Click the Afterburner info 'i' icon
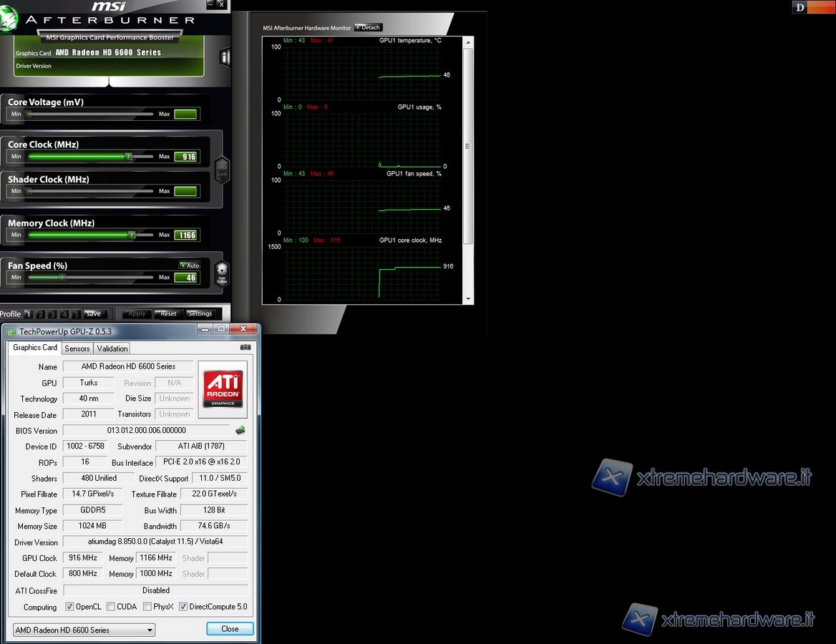836x644 pixels. pyautogui.click(x=225, y=58)
